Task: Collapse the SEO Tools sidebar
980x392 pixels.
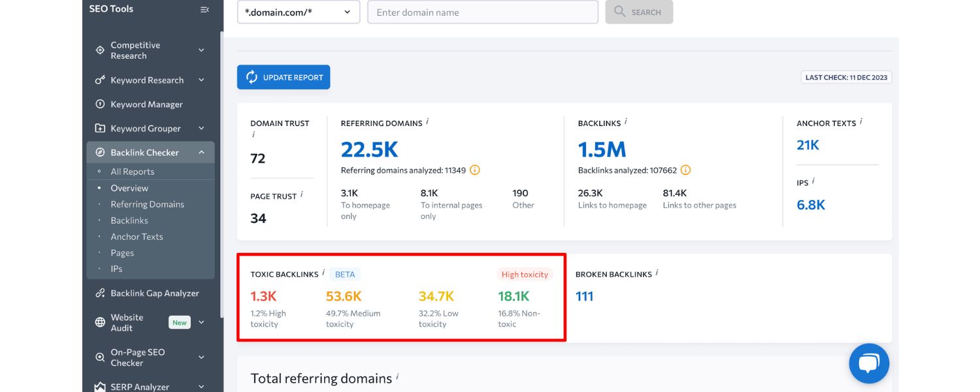Action: tap(204, 9)
